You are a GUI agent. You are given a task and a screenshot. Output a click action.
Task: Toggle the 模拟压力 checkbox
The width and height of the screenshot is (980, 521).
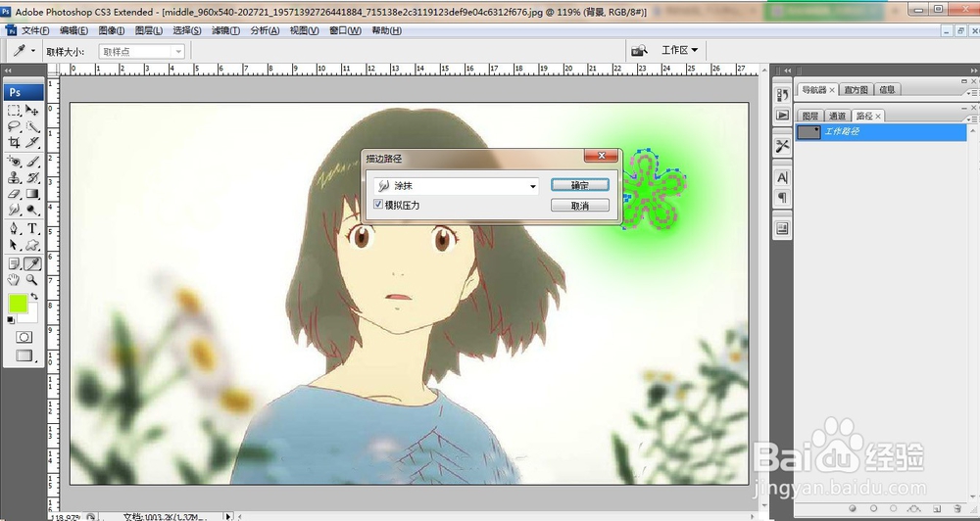point(378,205)
